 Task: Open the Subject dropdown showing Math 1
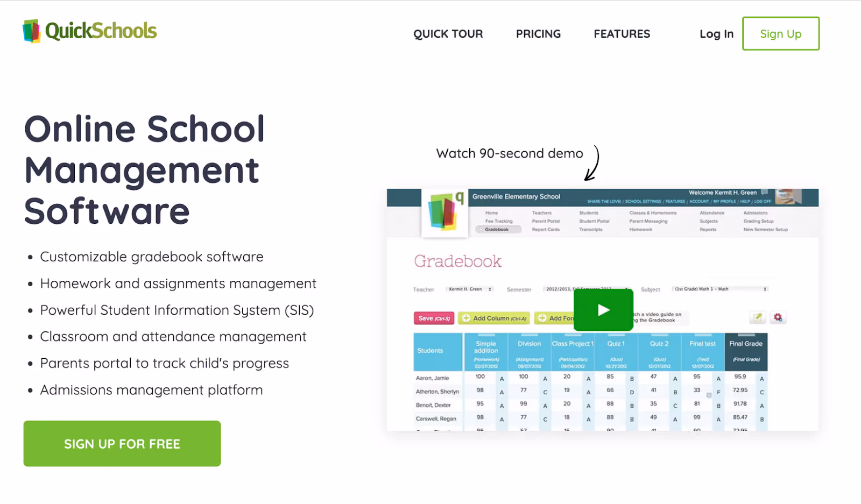coord(720,289)
